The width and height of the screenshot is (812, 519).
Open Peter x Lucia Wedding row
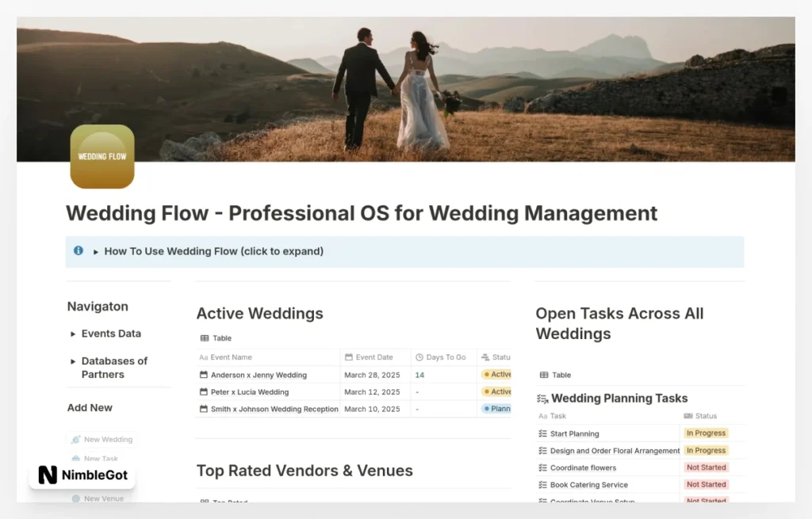pos(250,391)
